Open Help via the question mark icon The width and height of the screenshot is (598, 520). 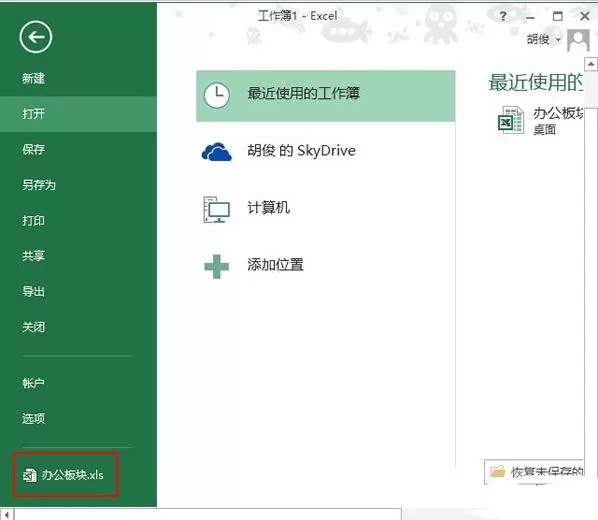(x=503, y=16)
